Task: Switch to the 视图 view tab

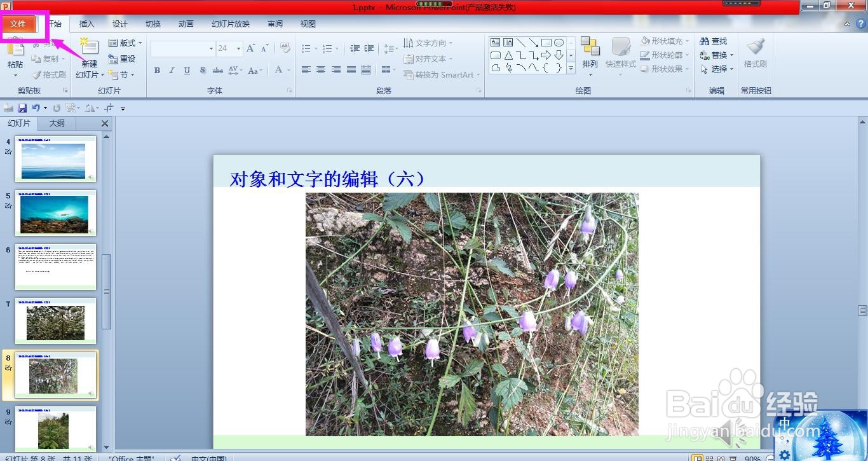Action: (x=308, y=24)
